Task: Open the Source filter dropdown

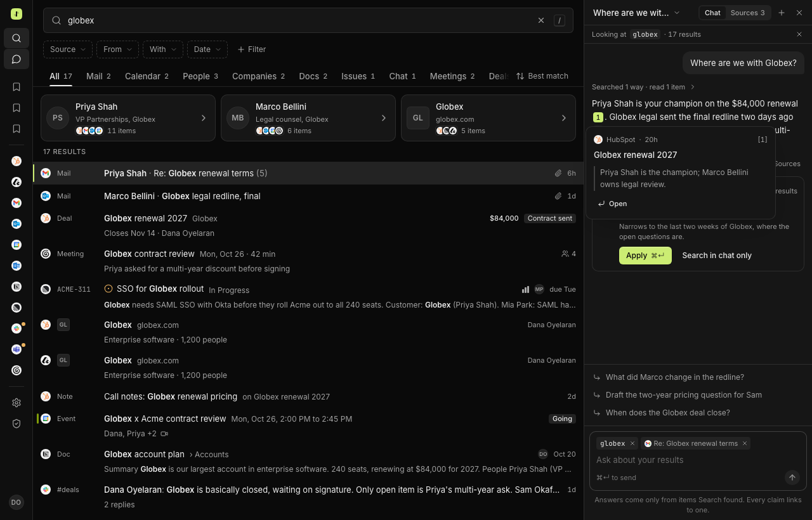Action: click(x=68, y=49)
